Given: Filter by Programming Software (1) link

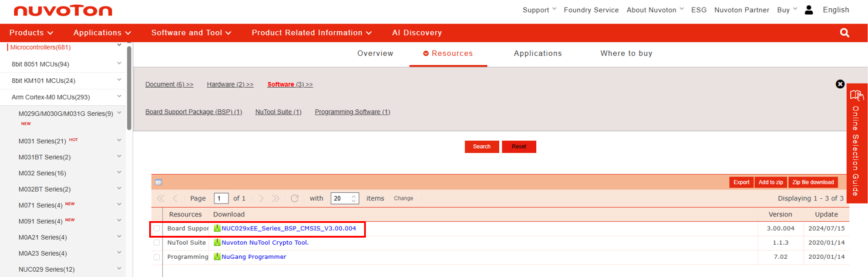Looking at the screenshot, I should click(x=352, y=112).
